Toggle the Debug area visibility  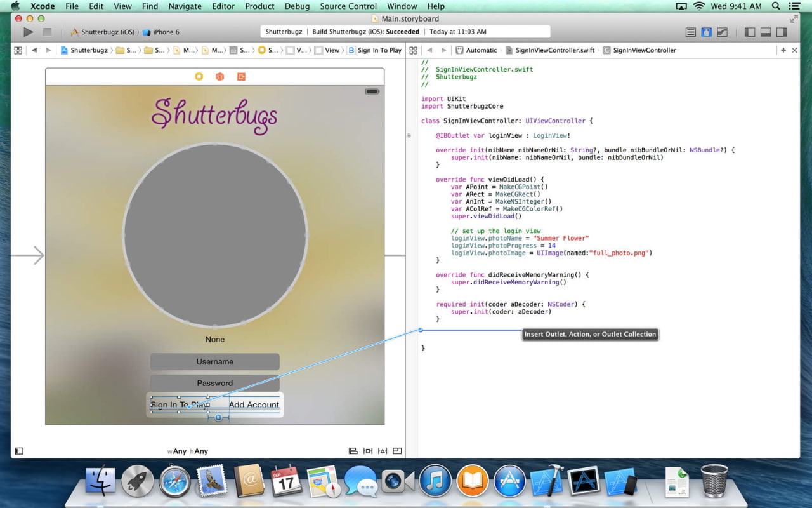pos(766,32)
